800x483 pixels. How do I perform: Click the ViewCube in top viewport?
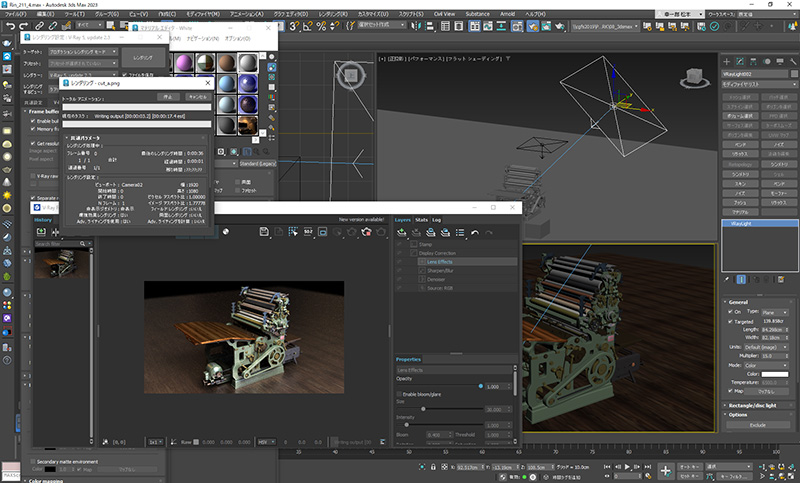tap(351, 75)
